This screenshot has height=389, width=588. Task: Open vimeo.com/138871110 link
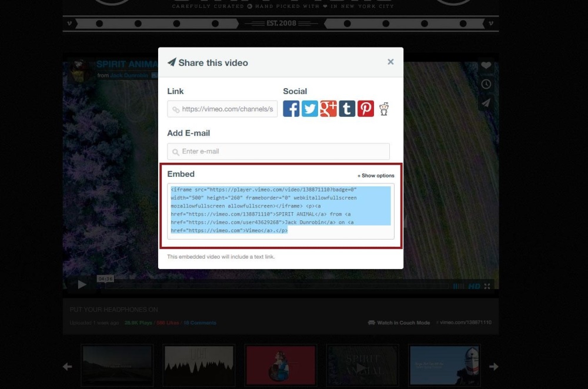pyautogui.click(x=465, y=322)
